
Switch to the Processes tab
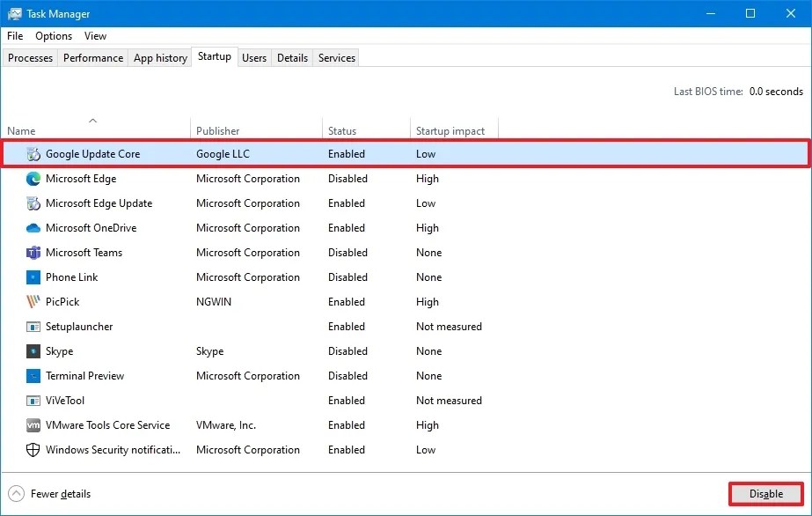tap(30, 57)
